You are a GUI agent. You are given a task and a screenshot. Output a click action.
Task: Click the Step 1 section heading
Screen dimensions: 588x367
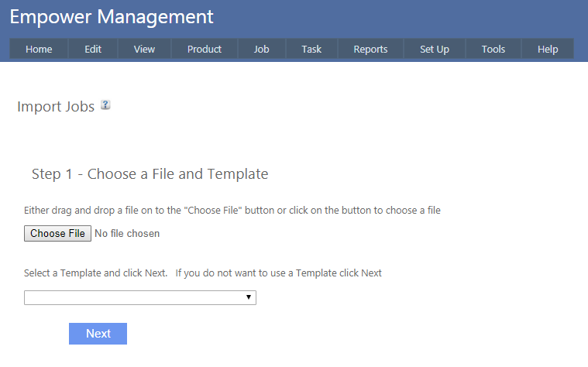point(150,174)
